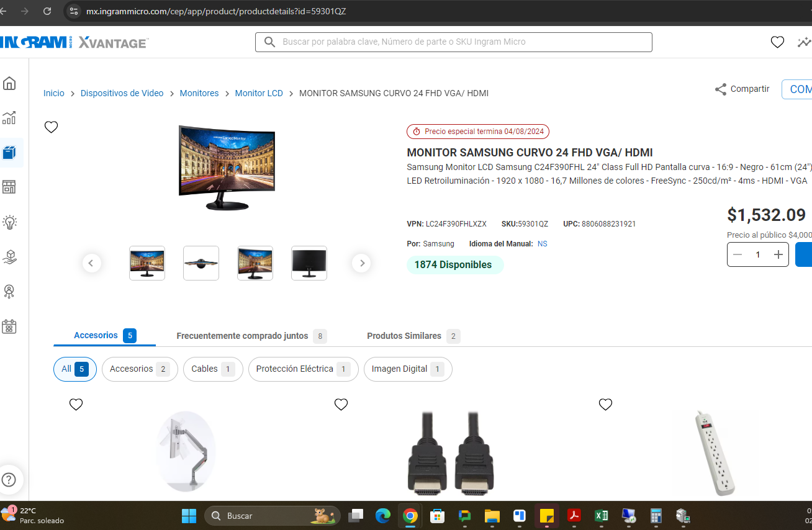Open Monitores breadcrumb link
The image size is (812, 530).
(199, 93)
